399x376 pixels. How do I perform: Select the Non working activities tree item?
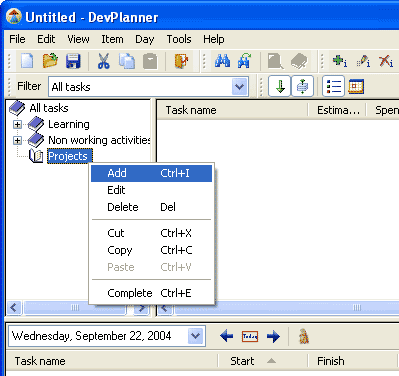99,140
